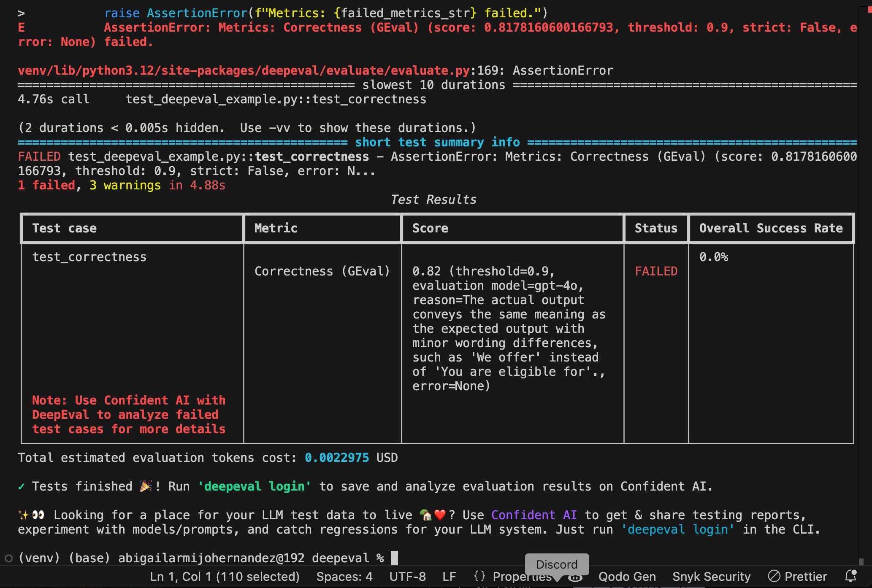Click the 0.0022975 token cost value
Image resolution: width=872 pixels, height=588 pixels.
[336, 458]
